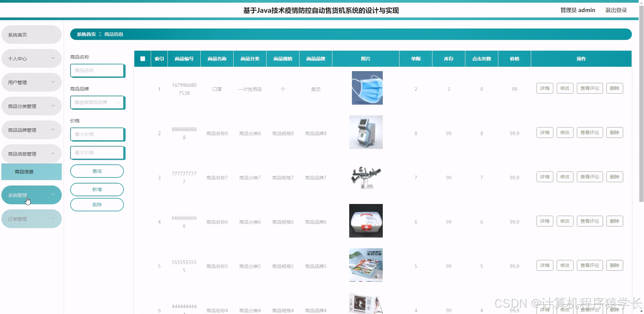Toggle the select-all checkbox in table header

(x=142, y=58)
